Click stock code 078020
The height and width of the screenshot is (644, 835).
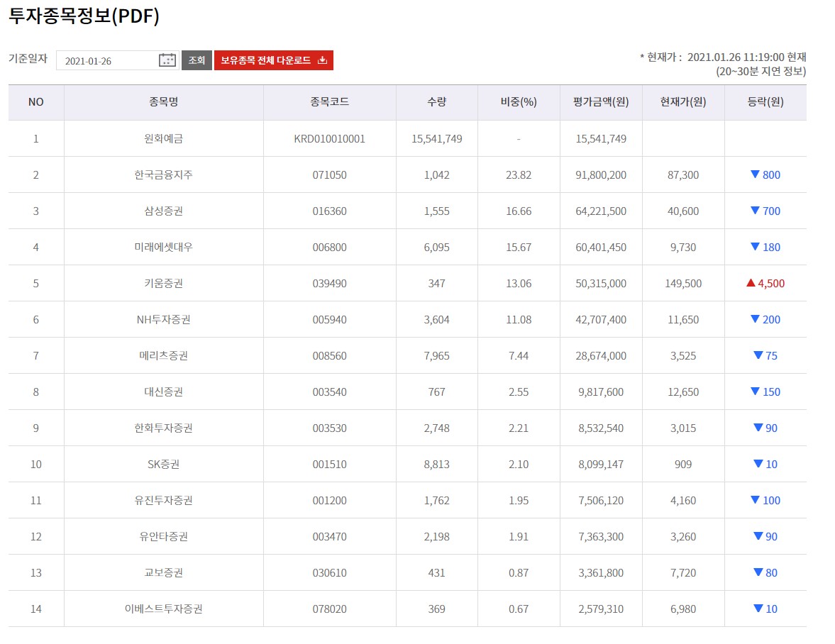pos(330,609)
